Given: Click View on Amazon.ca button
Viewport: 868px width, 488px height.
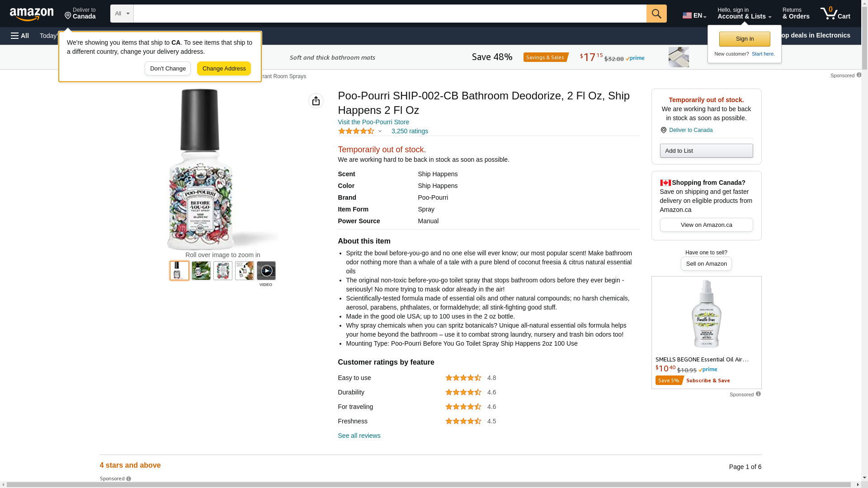Looking at the screenshot, I should 706,225.
